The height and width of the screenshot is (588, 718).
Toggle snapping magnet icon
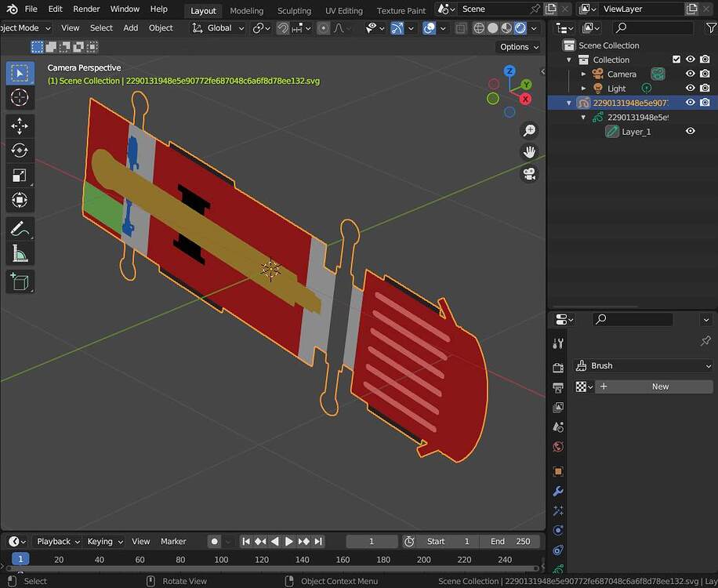[x=282, y=28]
